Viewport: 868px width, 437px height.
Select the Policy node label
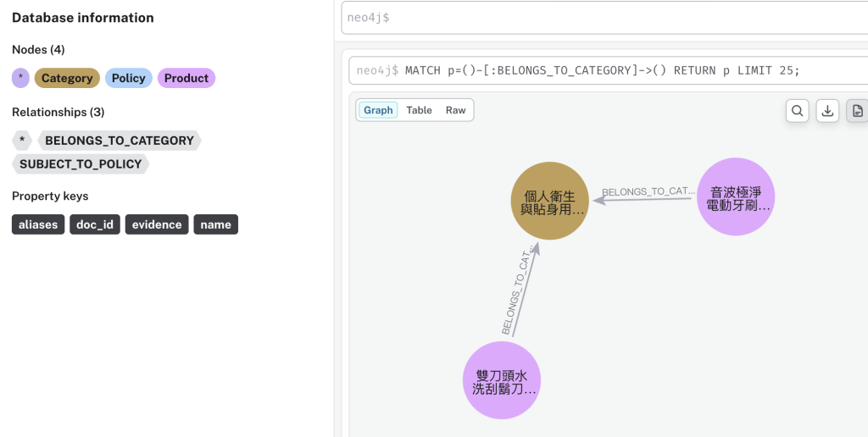coord(129,78)
